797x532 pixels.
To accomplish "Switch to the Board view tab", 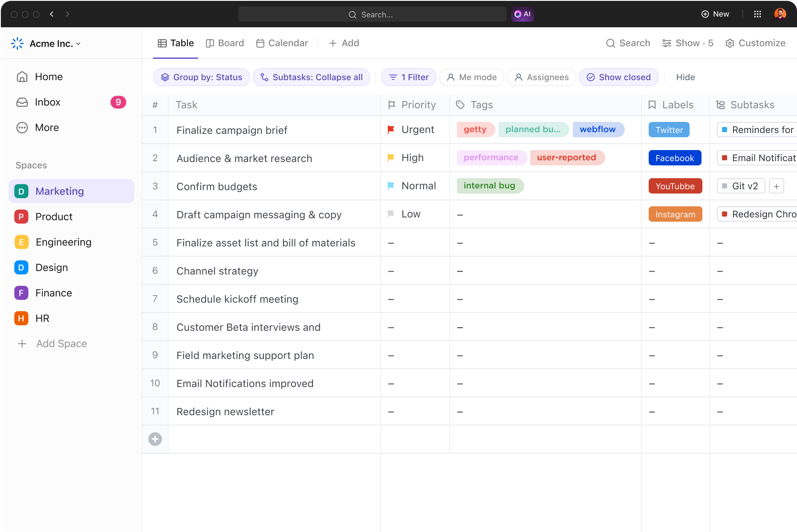I will (x=225, y=43).
